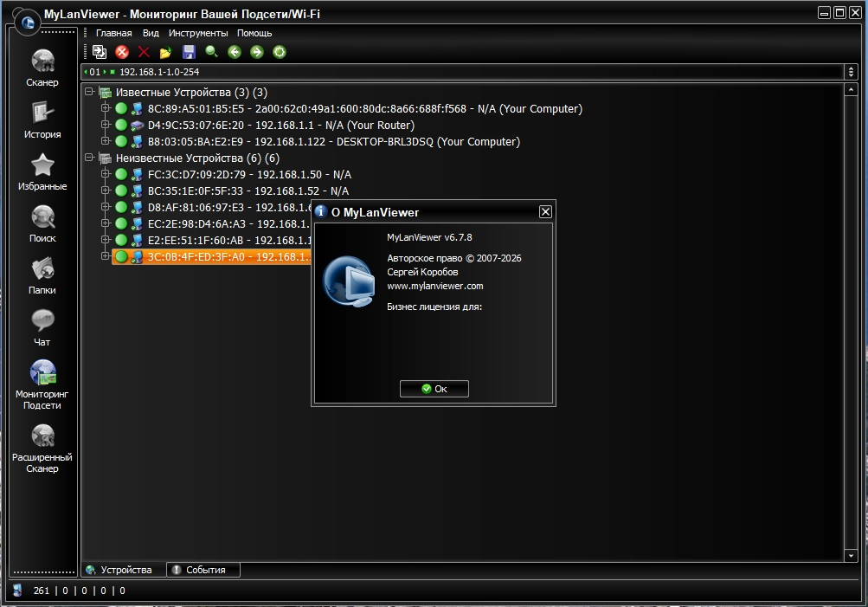The height and width of the screenshot is (607, 868).
Task: Click the status bar computer icon
Action: coord(17,591)
